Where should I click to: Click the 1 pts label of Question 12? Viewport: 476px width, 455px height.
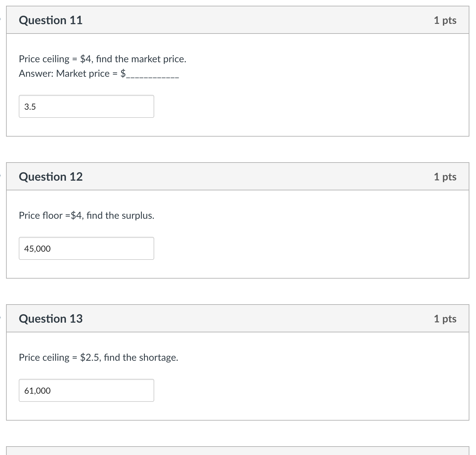445,177
